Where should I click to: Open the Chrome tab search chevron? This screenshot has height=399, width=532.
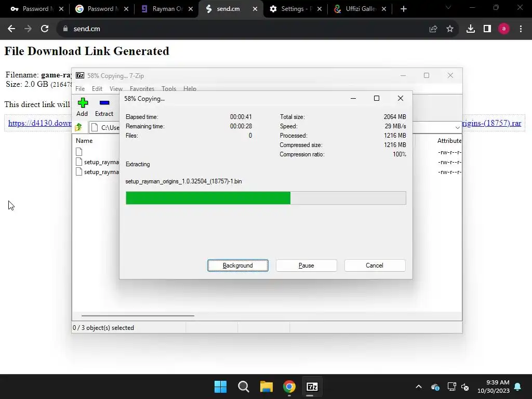(x=448, y=7)
